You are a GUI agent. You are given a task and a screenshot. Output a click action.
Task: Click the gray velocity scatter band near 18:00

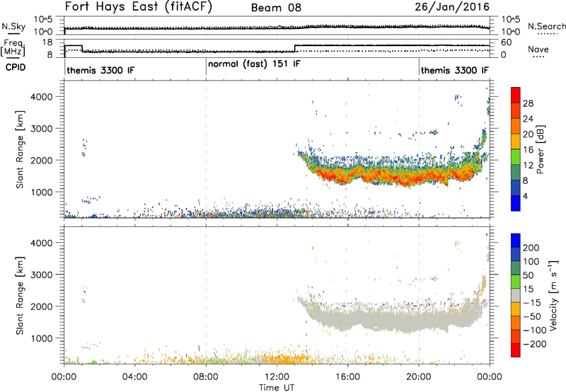coord(383,321)
